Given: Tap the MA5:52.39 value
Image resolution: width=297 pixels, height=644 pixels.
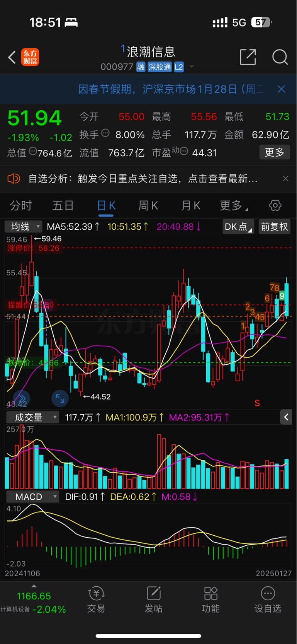Looking at the screenshot, I should [73, 227].
